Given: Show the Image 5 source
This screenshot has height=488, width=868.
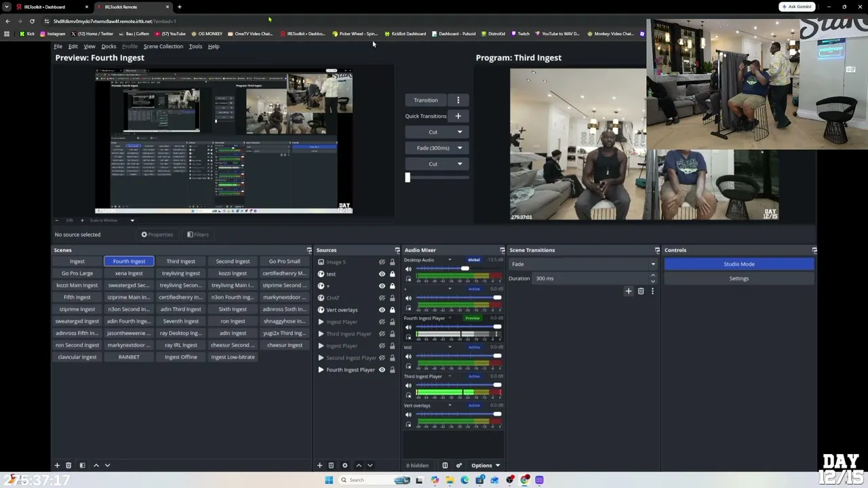Looking at the screenshot, I should pyautogui.click(x=382, y=262).
